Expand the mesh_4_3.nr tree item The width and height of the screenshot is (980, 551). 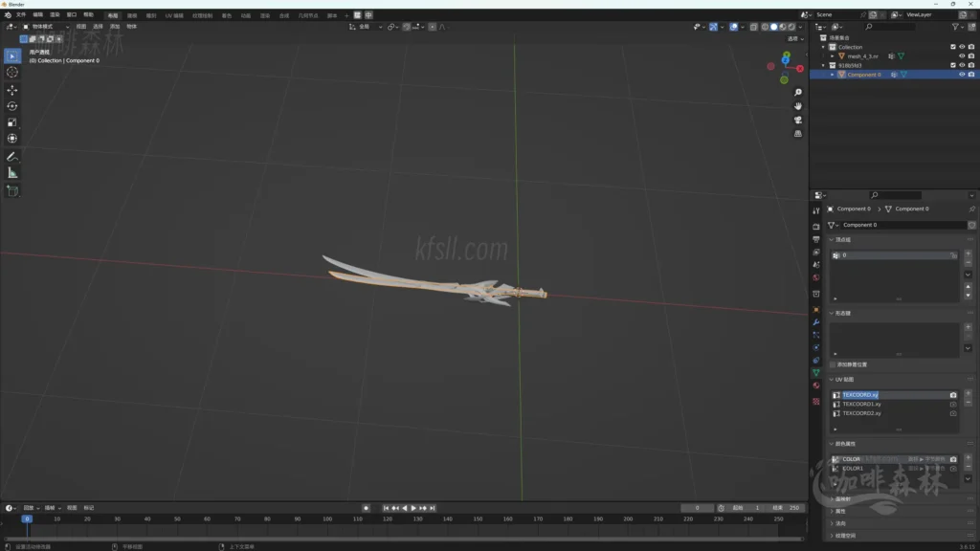832,56
